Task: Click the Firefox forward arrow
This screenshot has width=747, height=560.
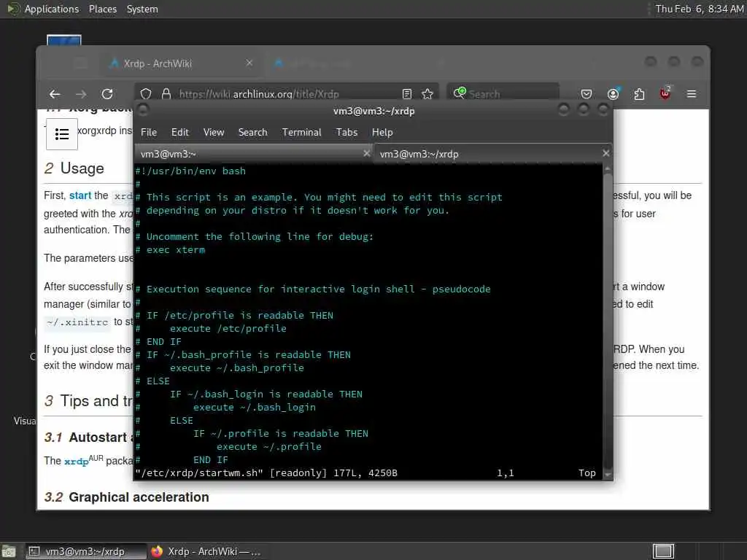Action: pos(81,94)
